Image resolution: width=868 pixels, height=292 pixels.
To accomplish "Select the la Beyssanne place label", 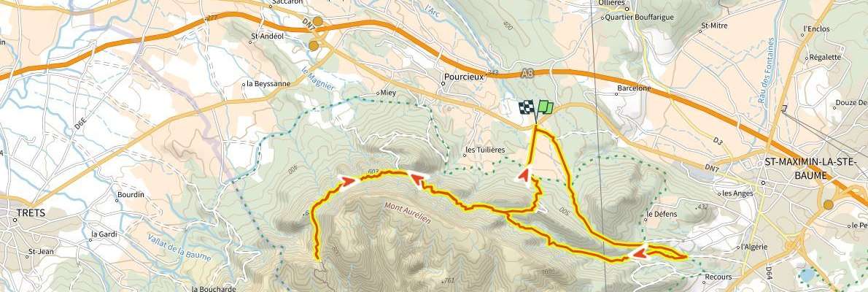I will (268, 84).
